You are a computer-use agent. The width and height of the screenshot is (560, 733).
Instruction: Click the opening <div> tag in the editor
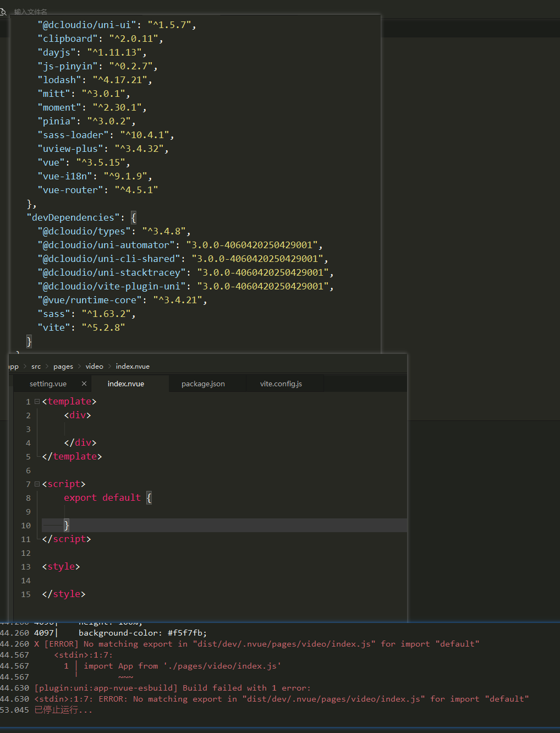pos(78,415)
